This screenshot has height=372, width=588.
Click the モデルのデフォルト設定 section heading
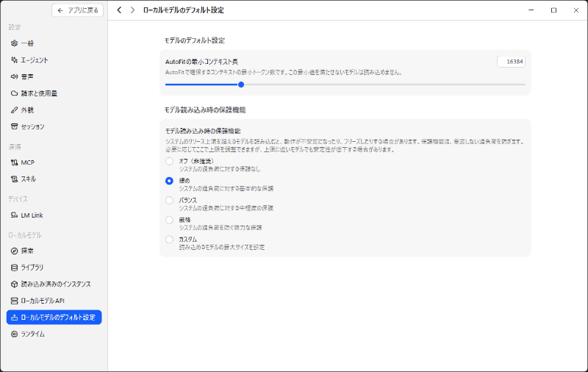click(x=195, y=40)
